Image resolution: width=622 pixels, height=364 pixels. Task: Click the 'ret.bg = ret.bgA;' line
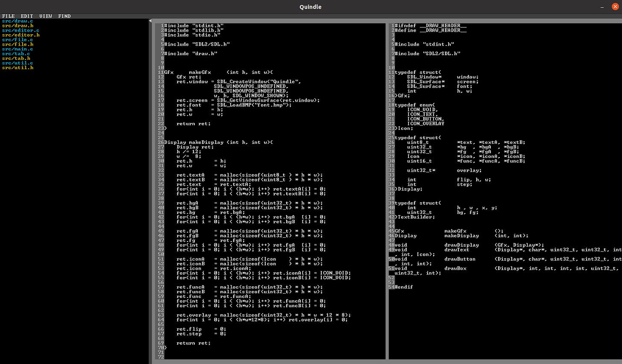211,213
